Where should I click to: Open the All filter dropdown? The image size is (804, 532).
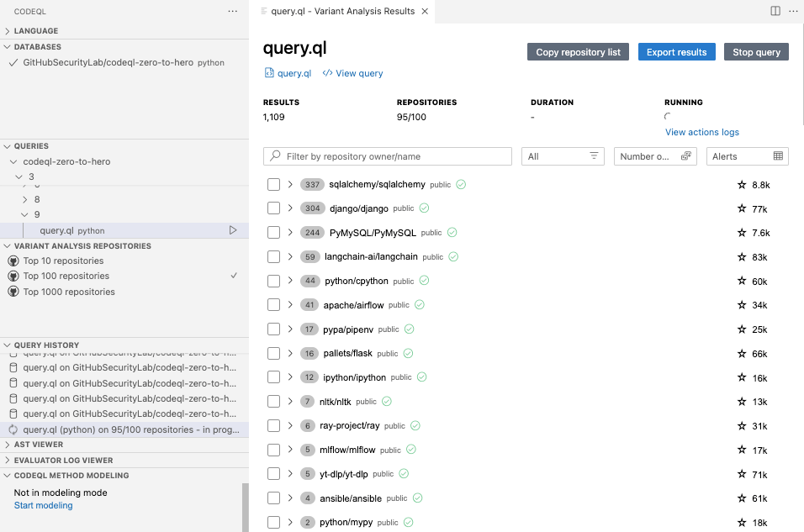[x=562, y=156]
